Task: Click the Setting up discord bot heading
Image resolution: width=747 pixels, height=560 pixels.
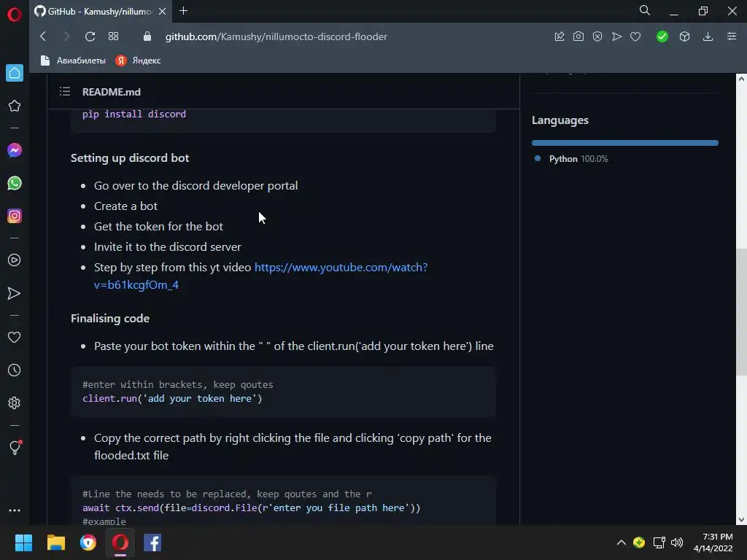Action: (130, 158)
